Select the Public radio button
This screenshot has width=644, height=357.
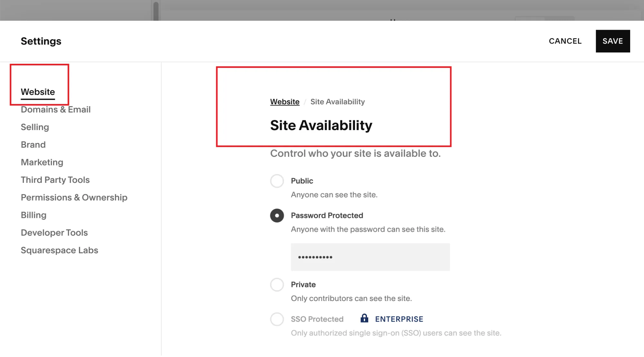(x=277, y=181)
